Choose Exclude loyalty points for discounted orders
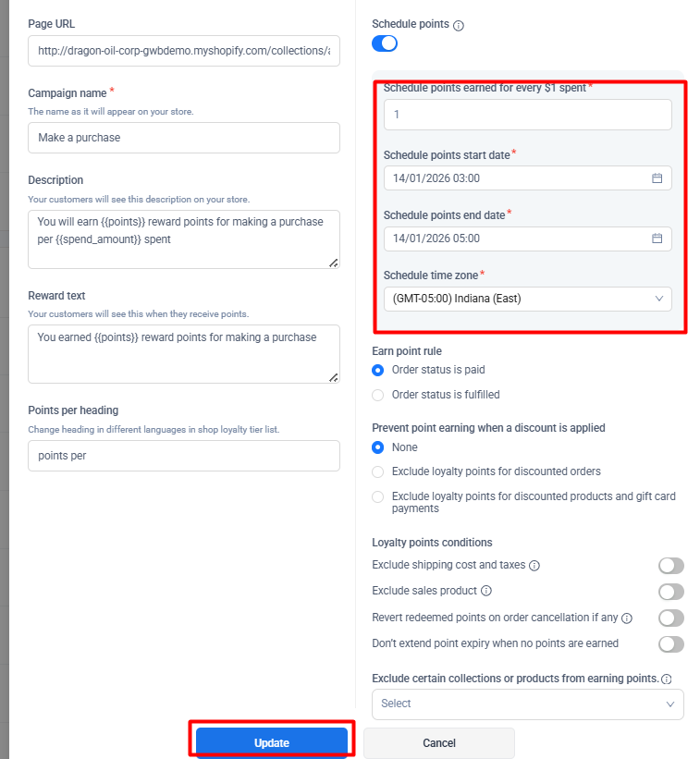Screen dimensions: 700x759 pyautogui.click(x=377, y=471)
